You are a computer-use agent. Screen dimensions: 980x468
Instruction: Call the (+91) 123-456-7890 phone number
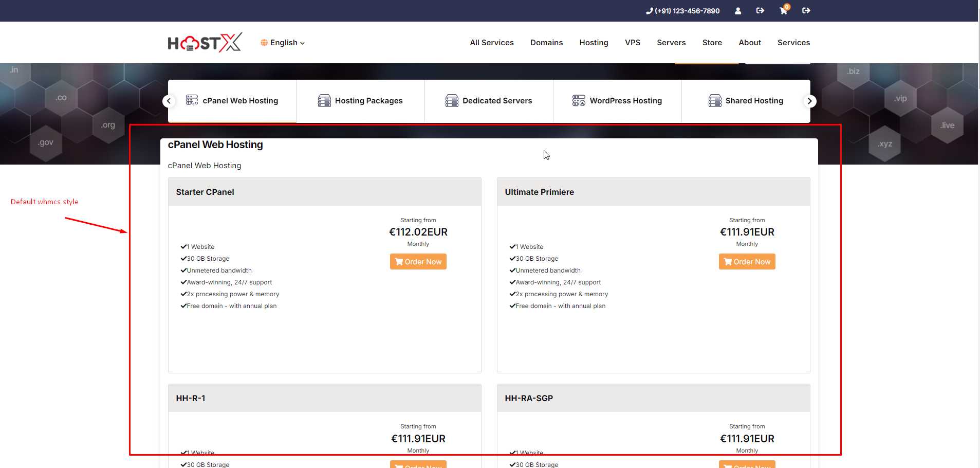[x=682, y=11]
